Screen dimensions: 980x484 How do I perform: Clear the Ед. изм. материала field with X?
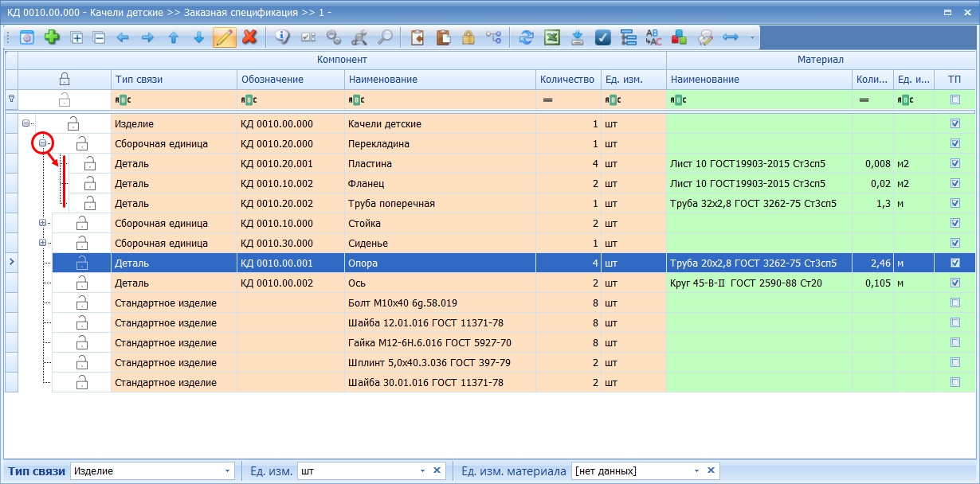click(x=711, y=470)
